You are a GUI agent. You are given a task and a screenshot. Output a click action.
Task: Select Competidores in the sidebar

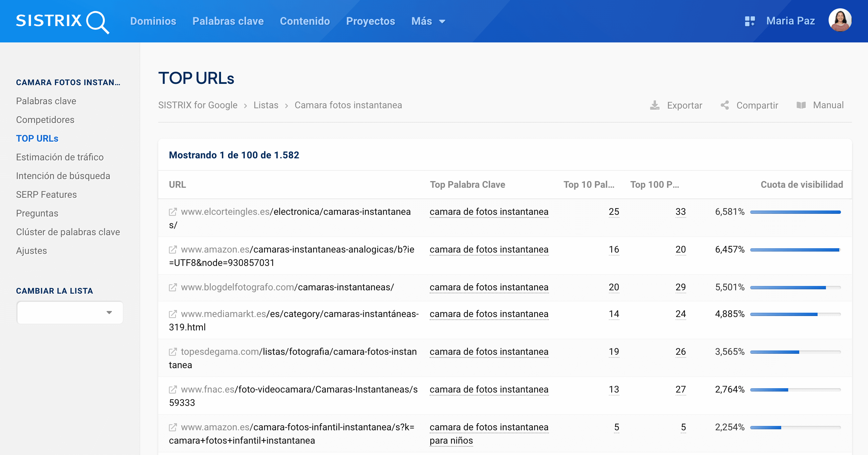tap(45, 120)
